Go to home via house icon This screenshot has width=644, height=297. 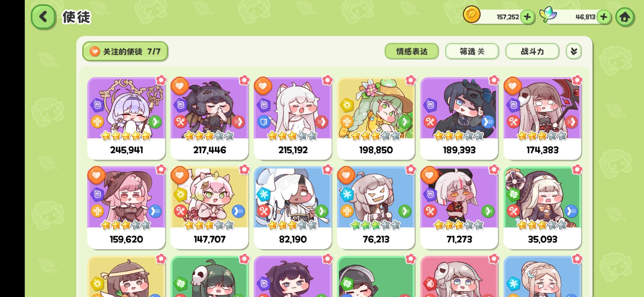point(625,17)
